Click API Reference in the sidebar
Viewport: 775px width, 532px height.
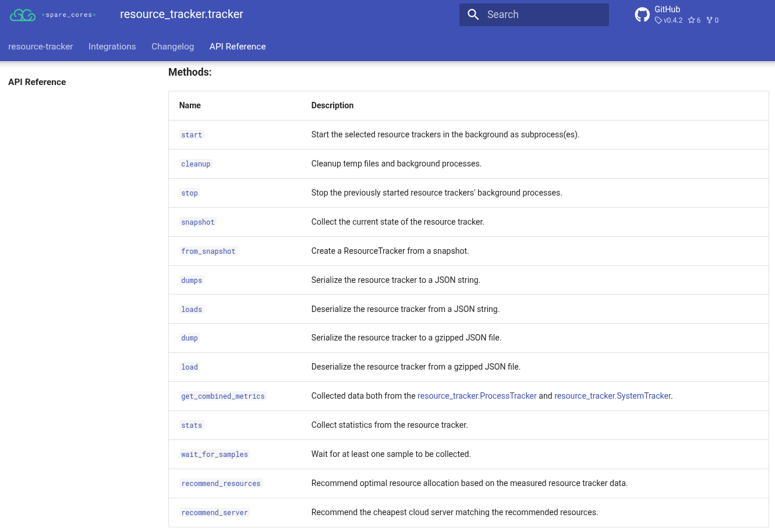(37, 82)
